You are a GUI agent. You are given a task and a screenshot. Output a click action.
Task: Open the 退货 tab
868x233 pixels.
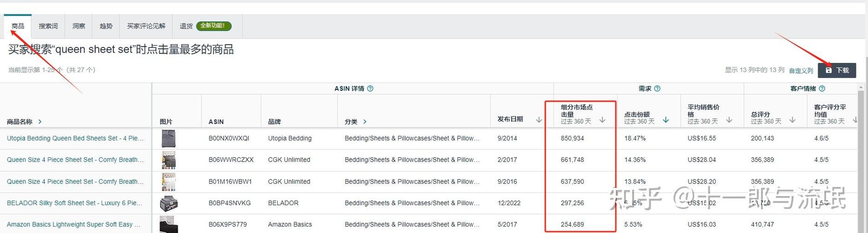click(x=186, y=26)
